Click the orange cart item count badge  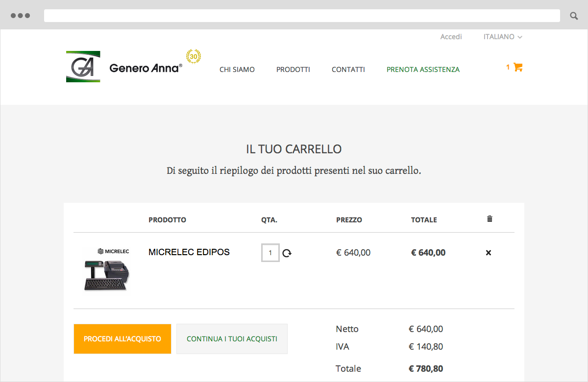coord(508,67)
